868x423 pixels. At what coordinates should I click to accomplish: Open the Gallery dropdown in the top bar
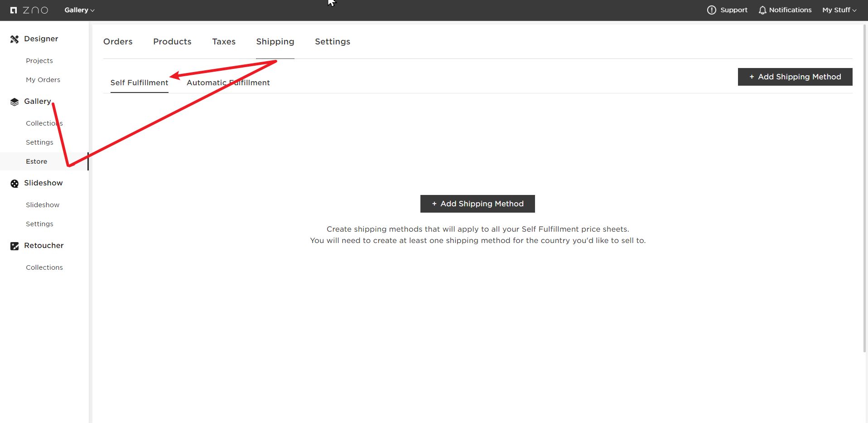click(x=79, y=10)
